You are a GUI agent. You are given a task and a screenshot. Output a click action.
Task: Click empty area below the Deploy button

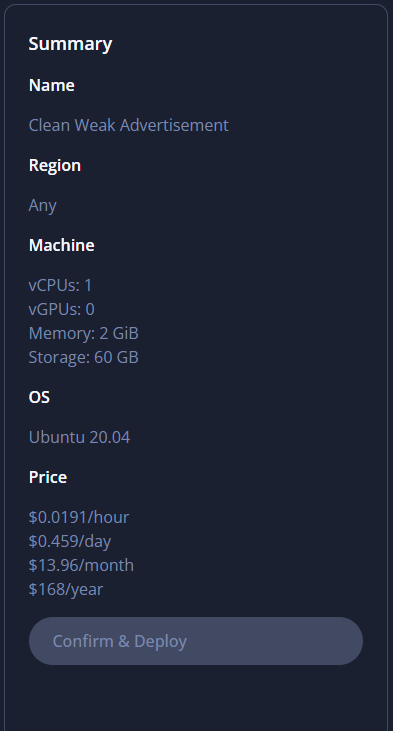196,699
